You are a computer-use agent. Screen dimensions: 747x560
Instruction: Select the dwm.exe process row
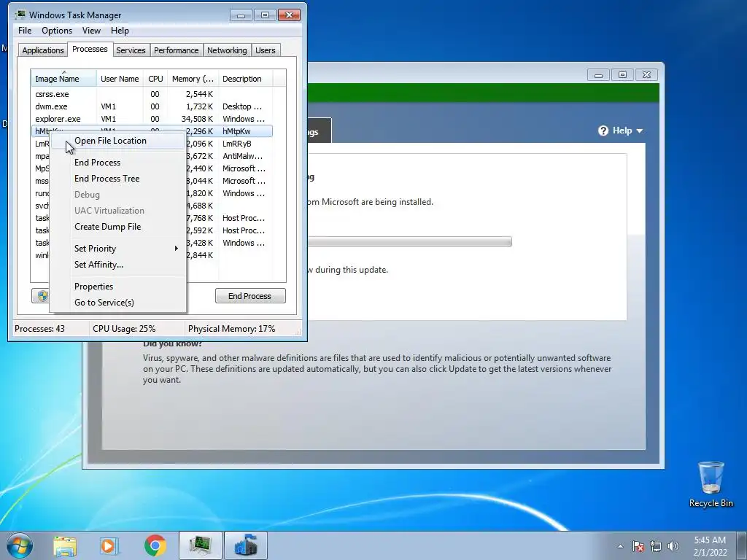(x=152, y=106)
